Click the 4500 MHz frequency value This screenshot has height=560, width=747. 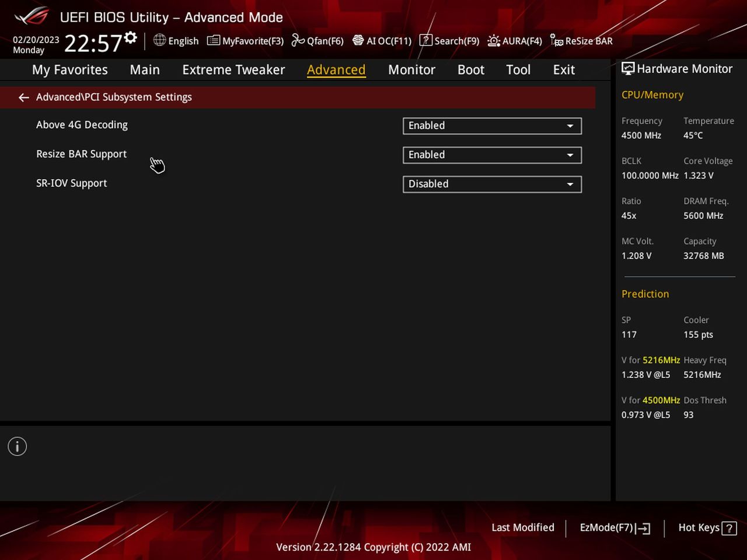point(641,135)
